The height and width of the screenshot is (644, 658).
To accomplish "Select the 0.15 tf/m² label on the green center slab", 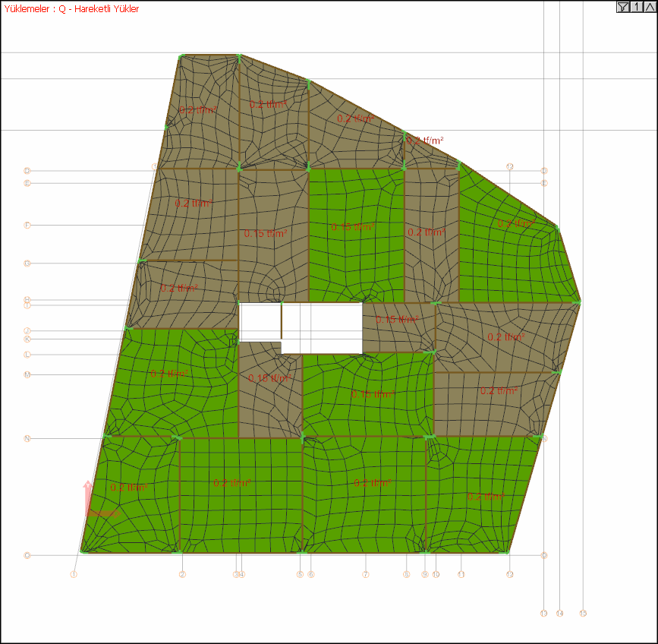I will pyautogui.click(x=352, y=227).
